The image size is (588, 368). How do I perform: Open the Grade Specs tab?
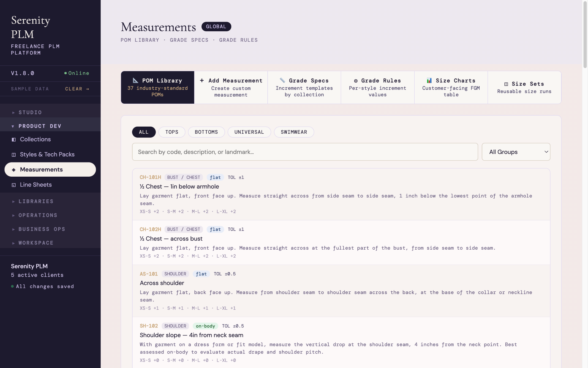[x=304, y=87]
